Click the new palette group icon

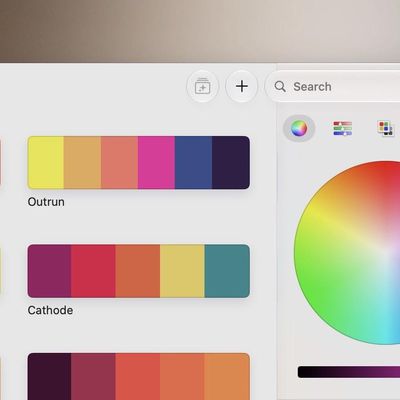coord(202,87)
